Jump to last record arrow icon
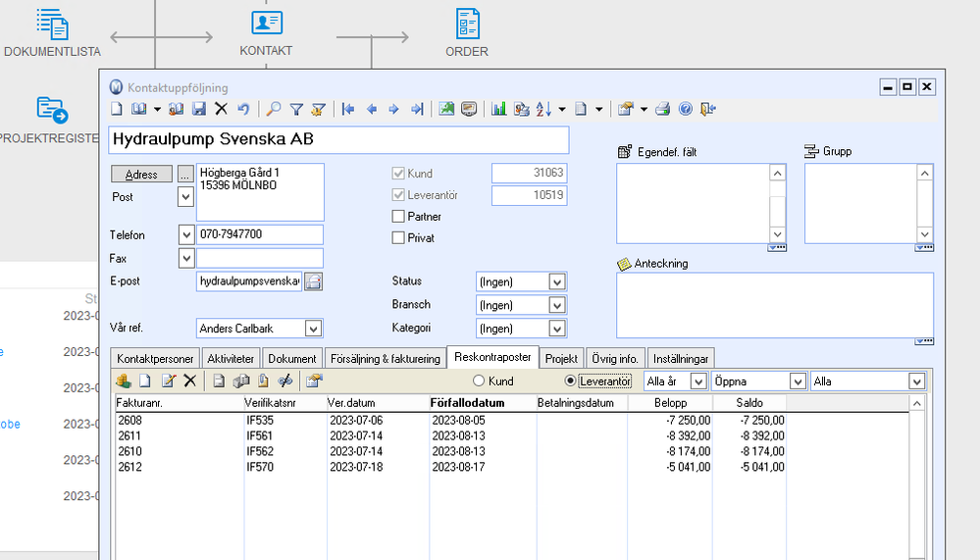 point(417,110)
